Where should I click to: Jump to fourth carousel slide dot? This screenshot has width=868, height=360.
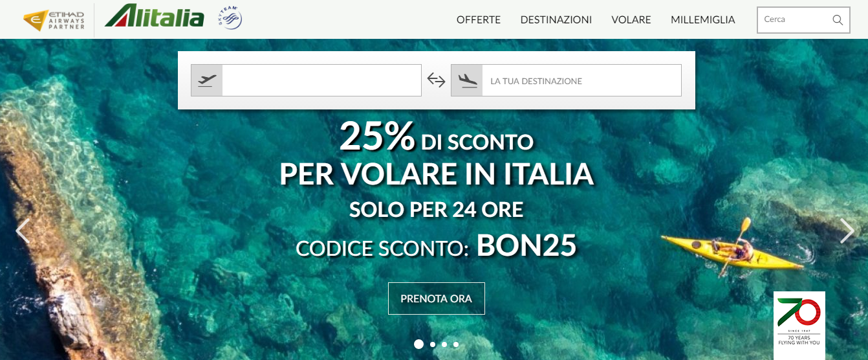coord(456,344)
